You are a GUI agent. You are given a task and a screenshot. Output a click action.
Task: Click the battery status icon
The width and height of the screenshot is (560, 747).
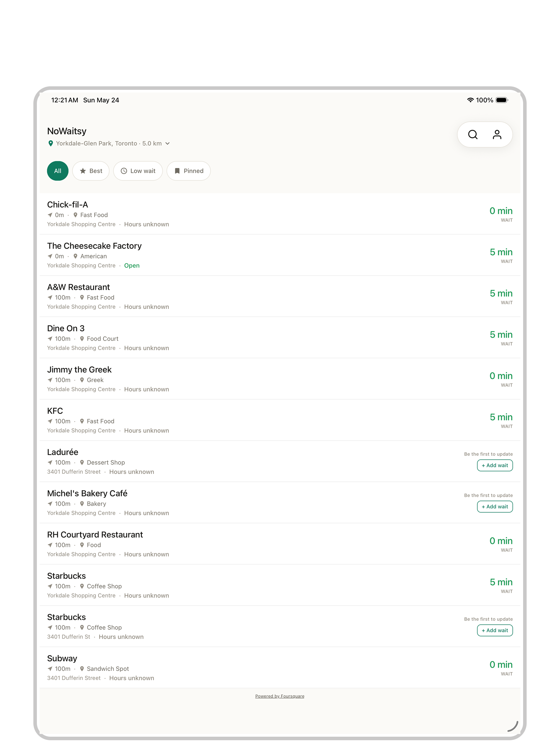click(x=502, y=100)
